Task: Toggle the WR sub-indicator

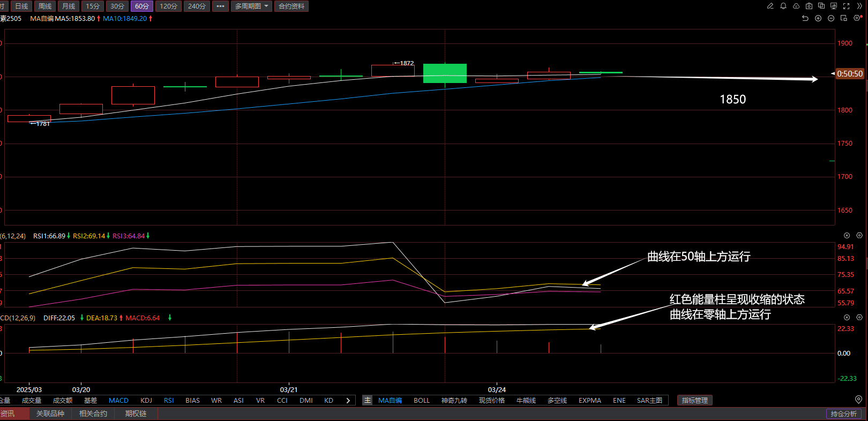Action: coord(216,400)
